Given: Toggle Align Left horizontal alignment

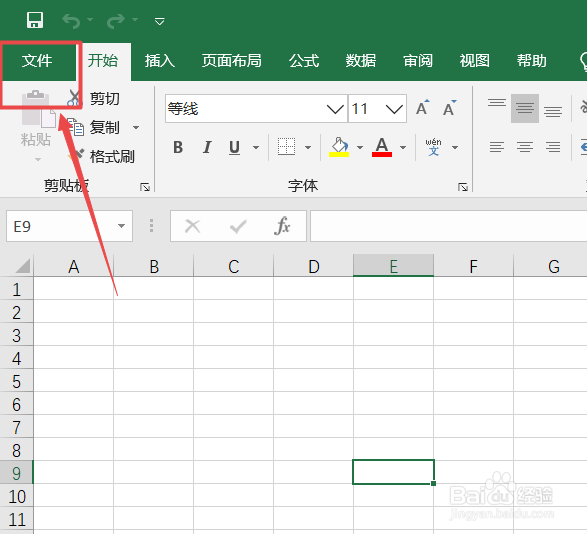Looking at the screenshot, I should pyautogui.click(x=497, y=146).
